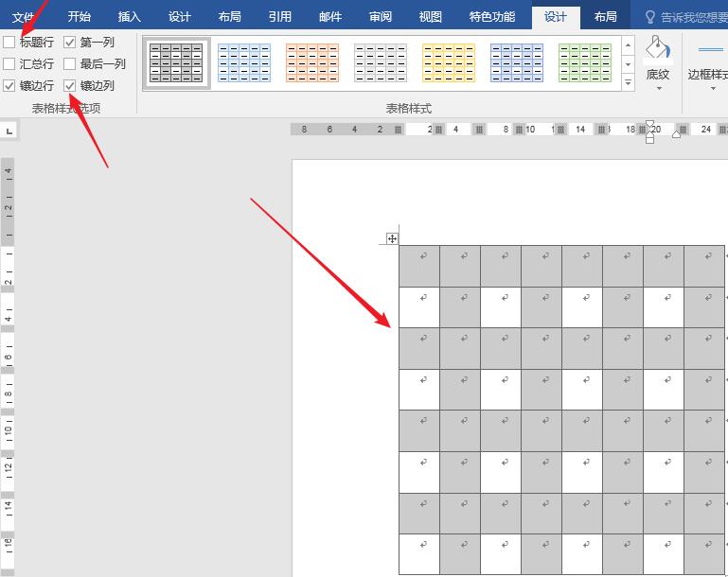
Task: Choose the gray grid table style
Action: pos(176,63)
